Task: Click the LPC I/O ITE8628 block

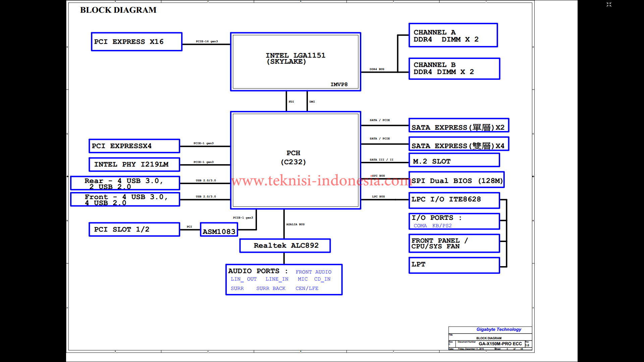Action: [454, 200]
